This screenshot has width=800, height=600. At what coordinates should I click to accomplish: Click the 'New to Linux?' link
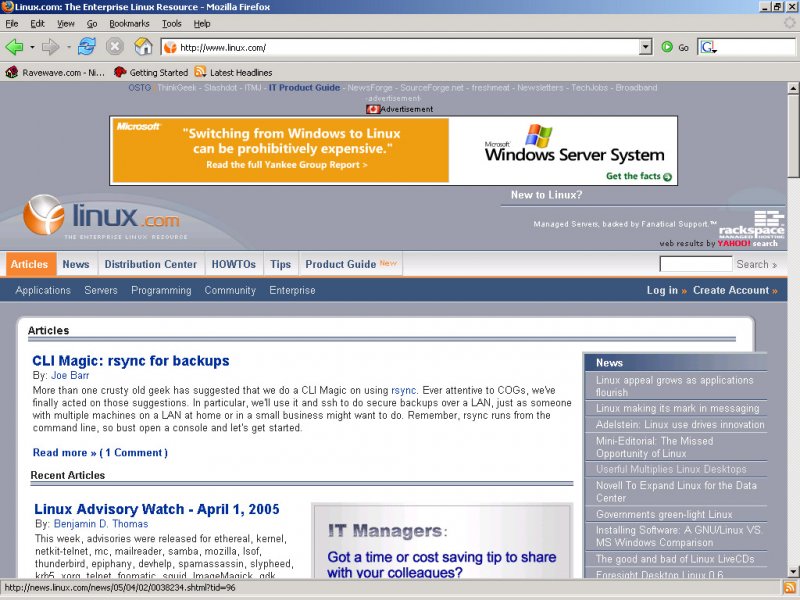click(546, 195)
